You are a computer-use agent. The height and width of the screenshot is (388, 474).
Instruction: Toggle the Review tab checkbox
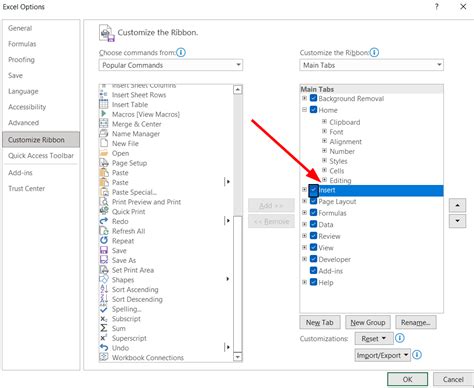(x=313, y=236)
